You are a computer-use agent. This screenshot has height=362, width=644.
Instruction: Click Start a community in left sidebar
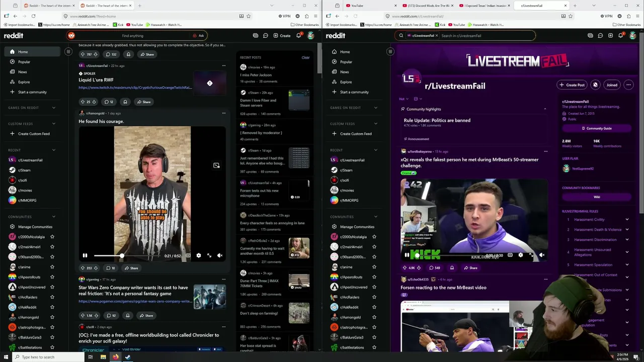[x=31, y=92]
